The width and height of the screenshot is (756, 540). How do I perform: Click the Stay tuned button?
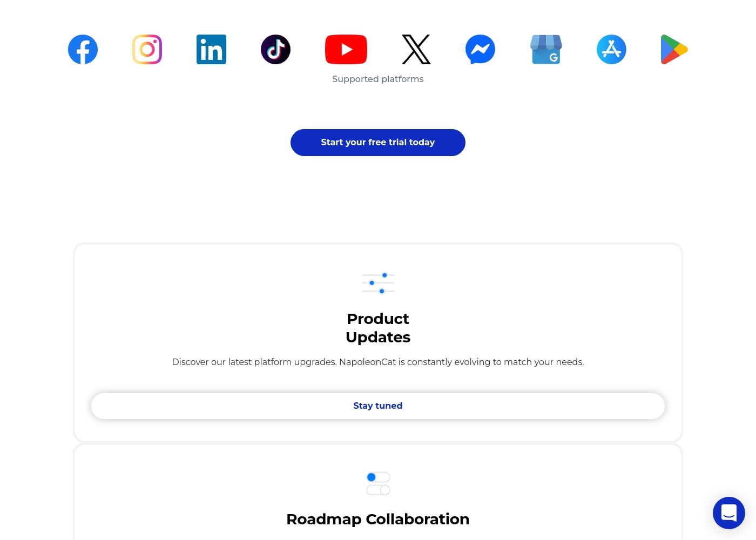[x=378, y=406]
